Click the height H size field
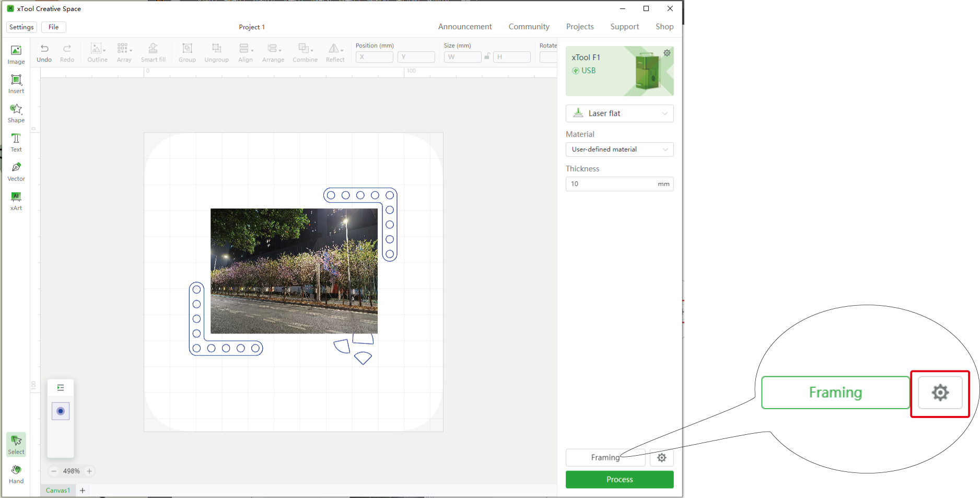 click(x=512, y=57)
